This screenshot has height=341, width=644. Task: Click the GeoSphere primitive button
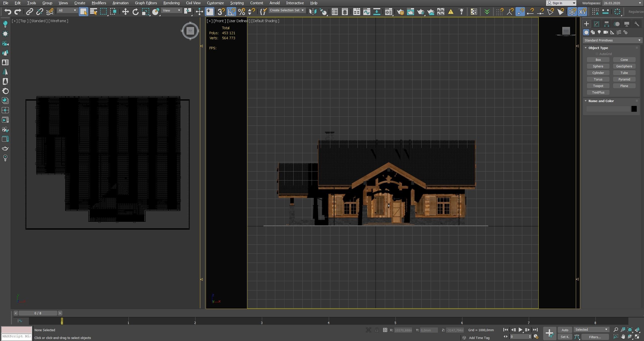pyautogui.click(x=624, y=66)
